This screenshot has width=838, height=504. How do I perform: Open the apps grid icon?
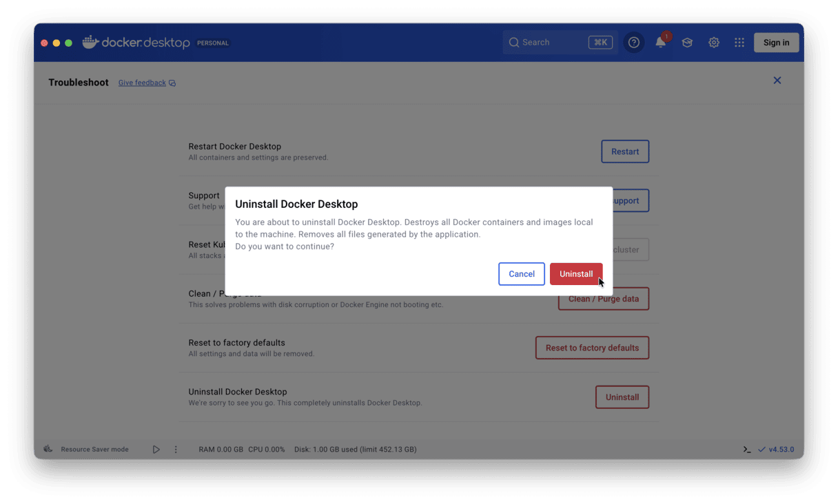click(x=739, y=42)
